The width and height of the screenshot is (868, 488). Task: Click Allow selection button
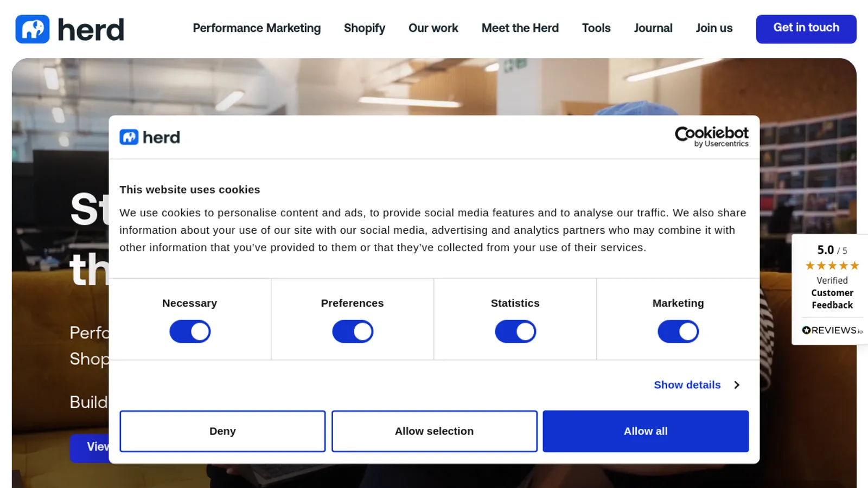click(x=435, y=431)
